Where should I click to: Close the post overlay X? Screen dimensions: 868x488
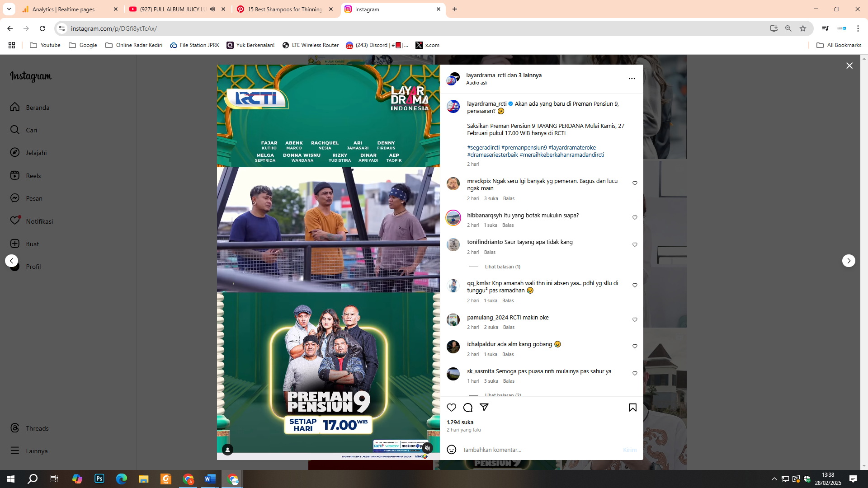click(x=849, y=66)
